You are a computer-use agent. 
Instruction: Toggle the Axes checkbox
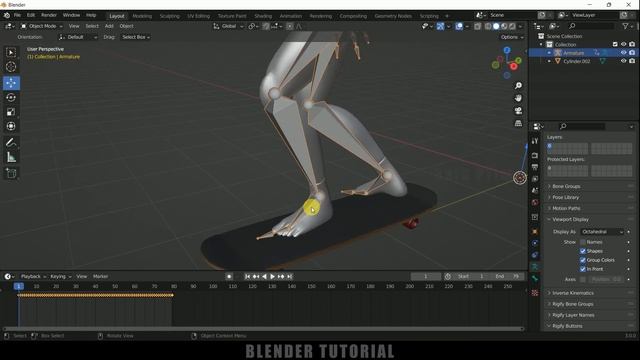pyautogui.click(x=583, y=280)
